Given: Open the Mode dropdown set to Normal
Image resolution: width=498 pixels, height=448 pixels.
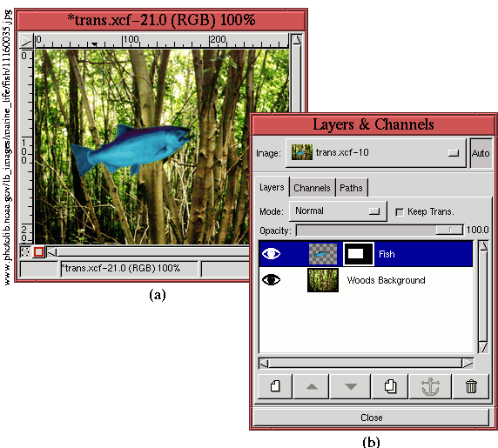Looking at the screenshot, I should [x=339, y=211].
